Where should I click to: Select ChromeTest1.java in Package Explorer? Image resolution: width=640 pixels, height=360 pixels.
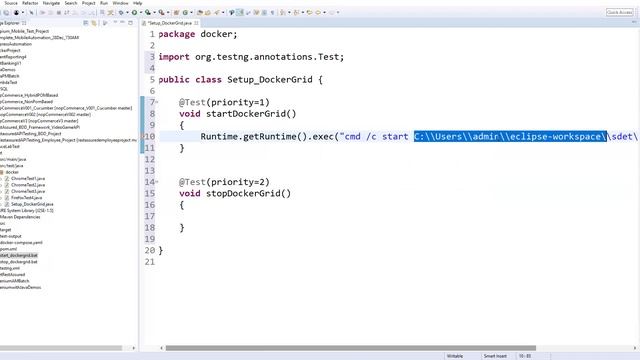click(28, 178)
